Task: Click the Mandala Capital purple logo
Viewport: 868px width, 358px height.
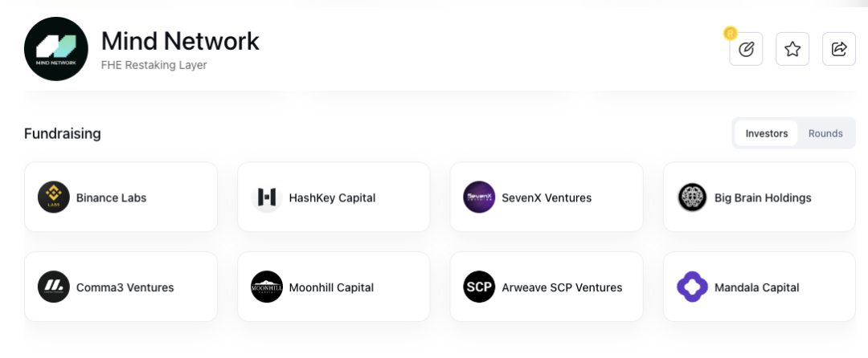Action: (x=693, y=287)
